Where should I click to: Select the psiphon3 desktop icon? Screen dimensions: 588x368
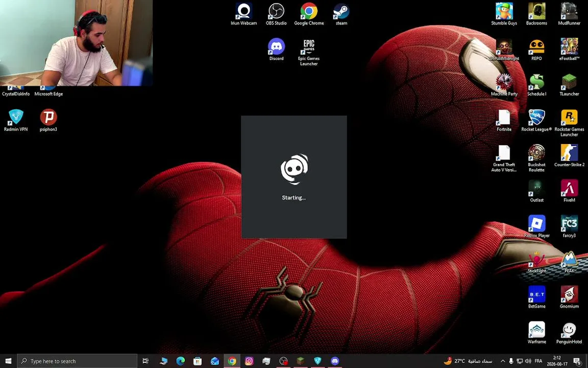pos(48,120)
